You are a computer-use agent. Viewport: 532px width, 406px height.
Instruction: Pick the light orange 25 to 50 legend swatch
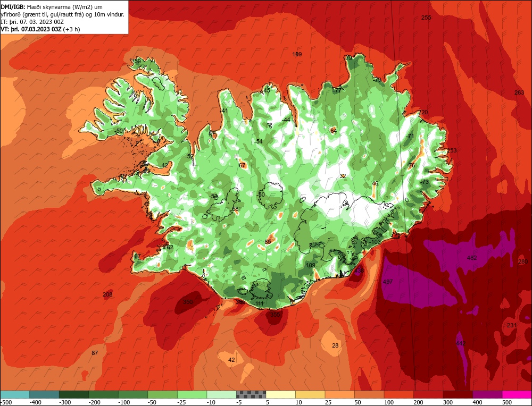click(x=339, y=394)
